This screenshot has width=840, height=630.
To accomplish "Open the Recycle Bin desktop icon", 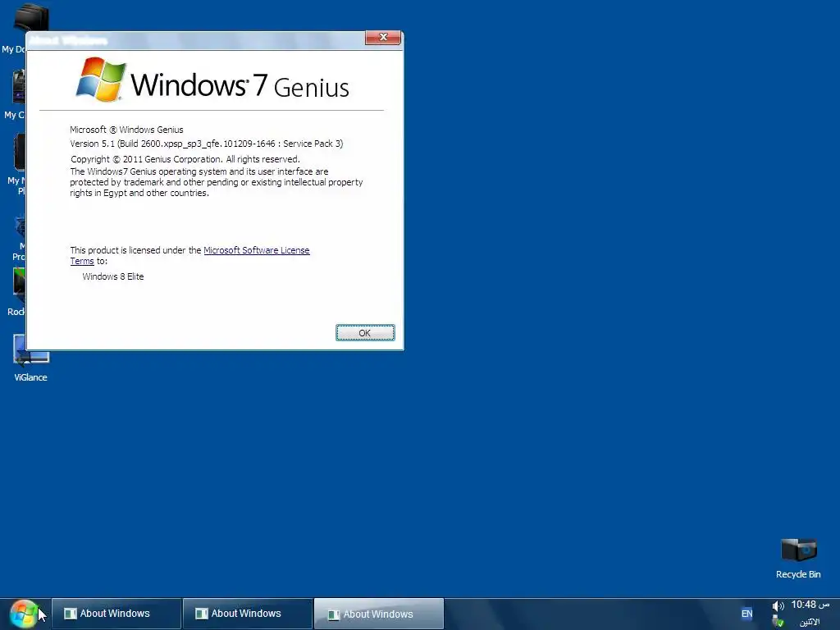I will click(x=798, y=558).
